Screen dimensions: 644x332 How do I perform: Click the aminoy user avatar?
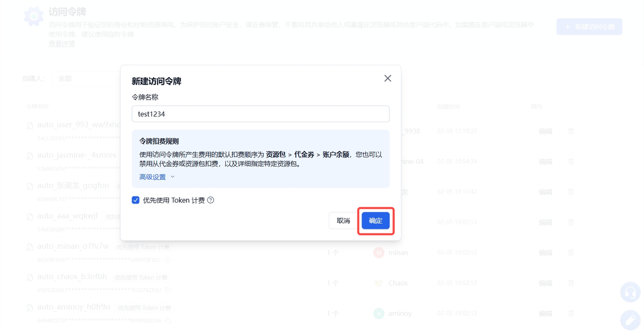coord(379,313)
